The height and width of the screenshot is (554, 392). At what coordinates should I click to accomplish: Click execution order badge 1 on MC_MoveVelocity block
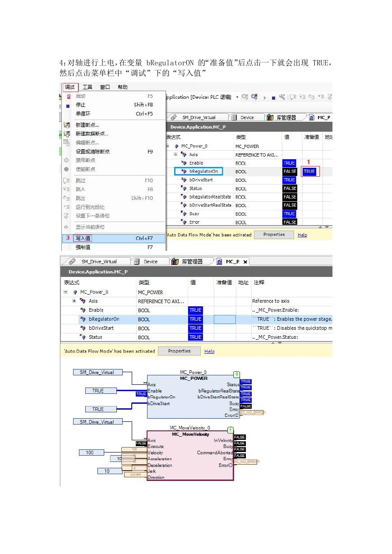231,430
